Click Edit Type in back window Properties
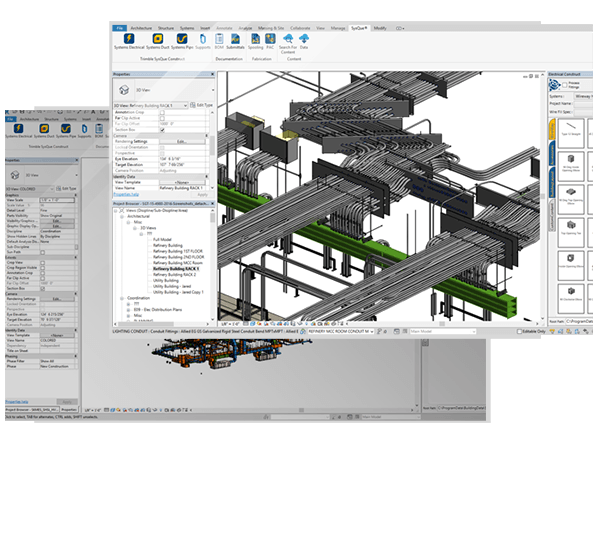600x539 pixels. 66,189
